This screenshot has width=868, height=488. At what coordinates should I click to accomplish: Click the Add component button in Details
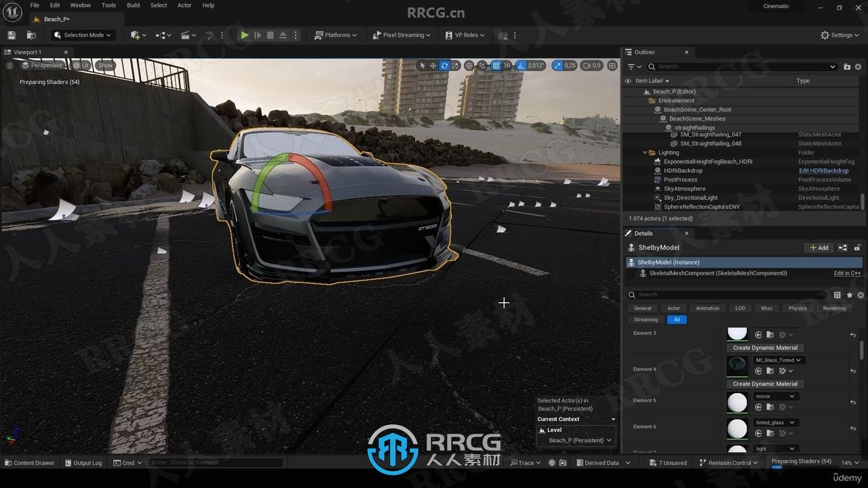[818, 248]
